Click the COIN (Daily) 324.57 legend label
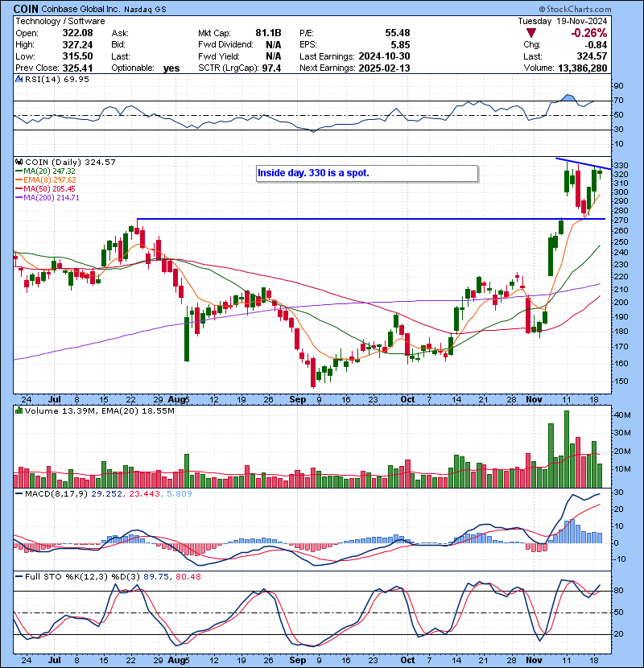644x668 pixels. 70,162
